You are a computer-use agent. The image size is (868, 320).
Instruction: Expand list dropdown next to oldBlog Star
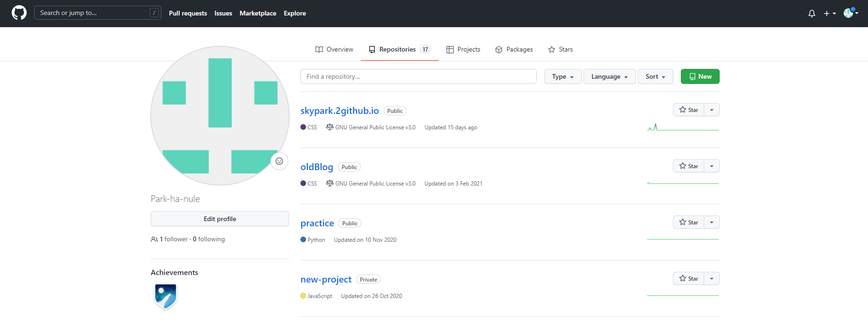point(712,166)
